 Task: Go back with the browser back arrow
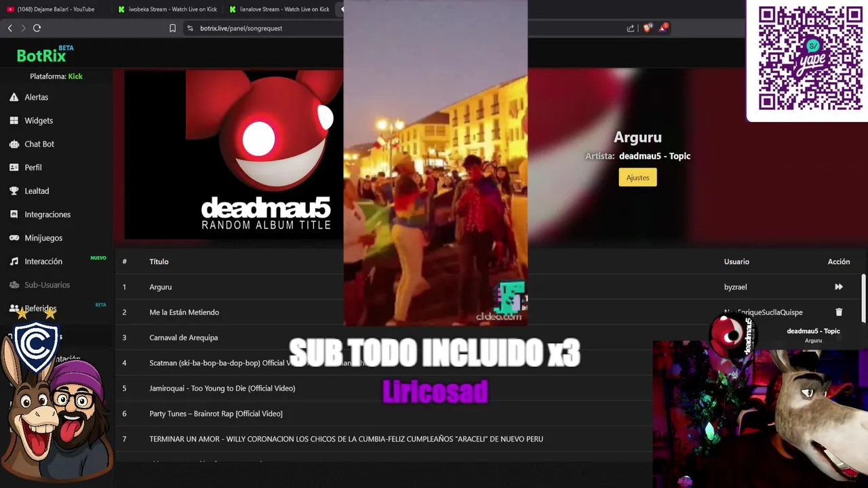pyautogui.click(x=9, y=28)
